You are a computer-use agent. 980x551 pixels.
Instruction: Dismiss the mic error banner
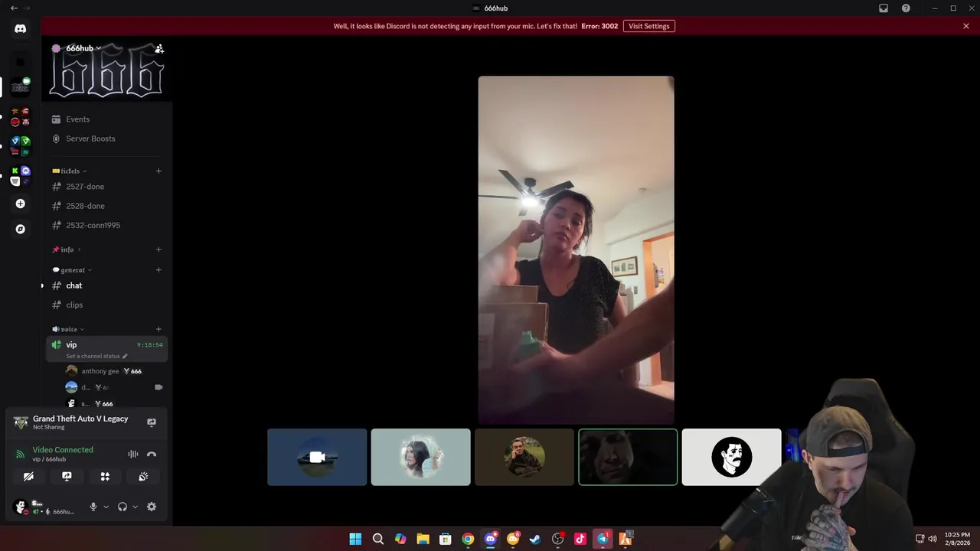pos(966,26)
